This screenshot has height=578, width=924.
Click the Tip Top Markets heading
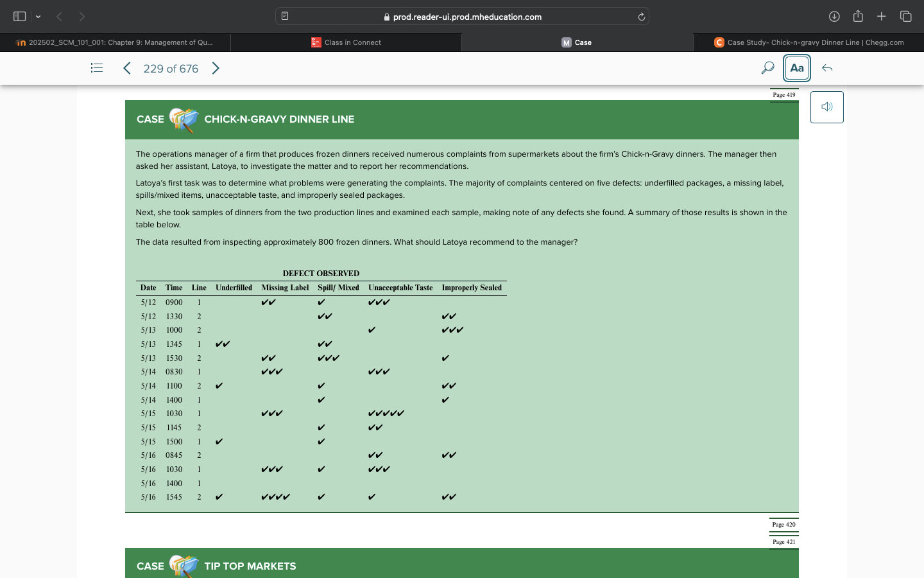250,566
